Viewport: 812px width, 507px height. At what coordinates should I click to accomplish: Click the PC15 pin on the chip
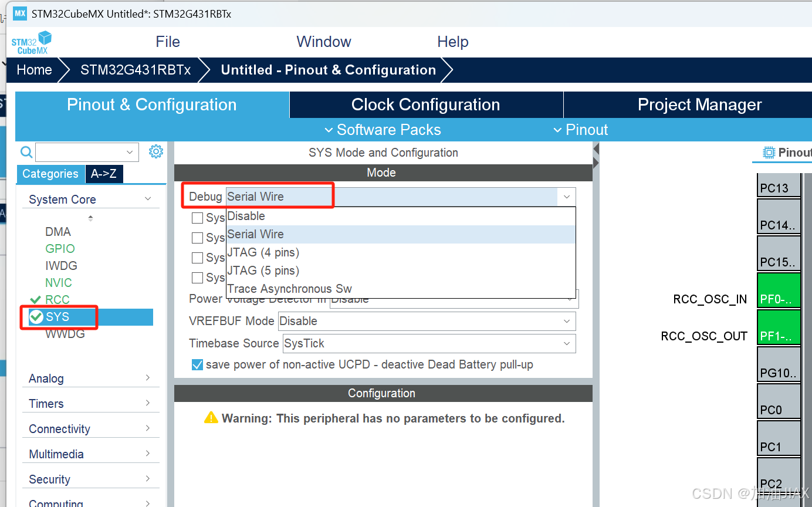779,253
